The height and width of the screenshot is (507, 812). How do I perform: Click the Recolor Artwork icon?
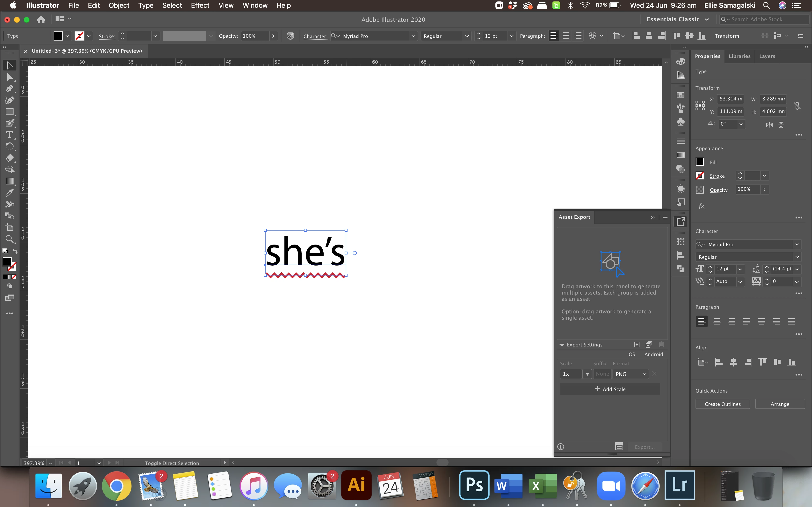click(x=290, y=36)
